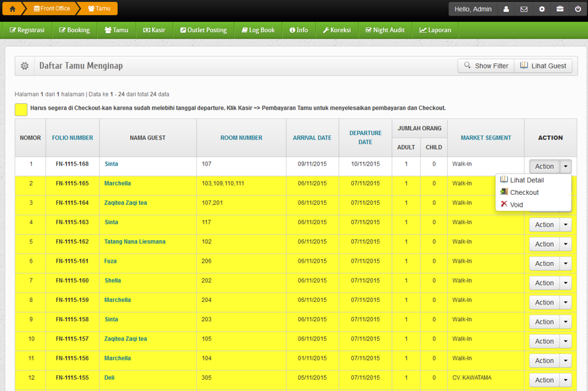Click the yellow overdue legend swatch
The width and height of the screenshot is (588, 391).
tap(21, 110)
